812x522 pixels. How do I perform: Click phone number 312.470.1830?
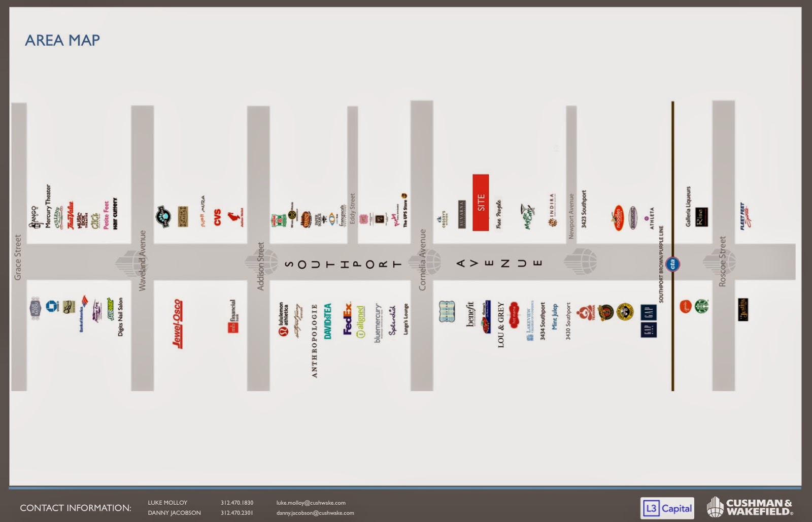coord(237,503)
